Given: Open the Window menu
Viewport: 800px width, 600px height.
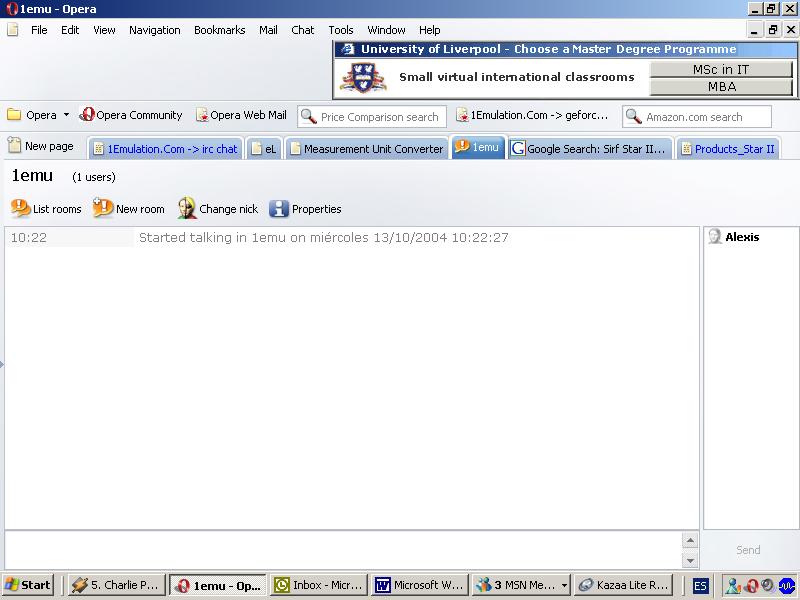Looking at the screenshot, I should [386, 30].
